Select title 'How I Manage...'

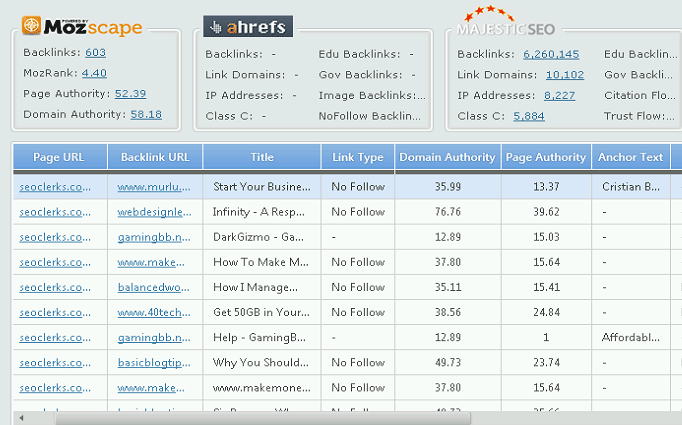[x=255, y=288]
